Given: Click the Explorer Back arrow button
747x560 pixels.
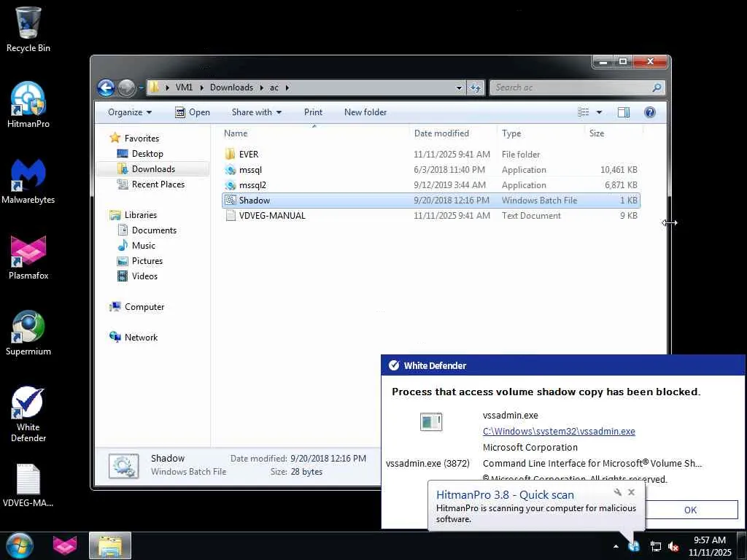Looking at the screenshot, I should point(107,87).
